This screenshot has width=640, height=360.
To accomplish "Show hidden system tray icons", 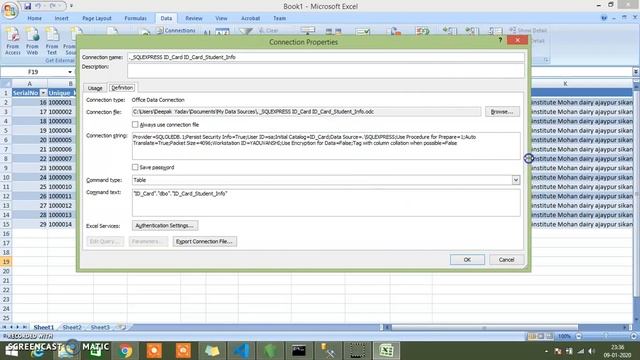I will (x=546, y=351).
